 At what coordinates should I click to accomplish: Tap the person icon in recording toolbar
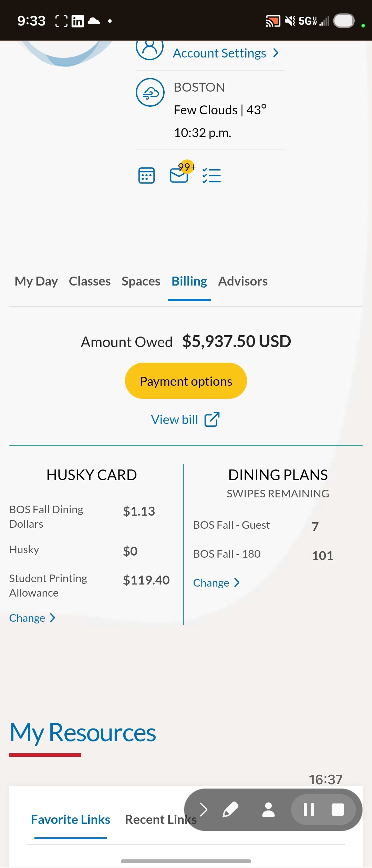point(268,809)
